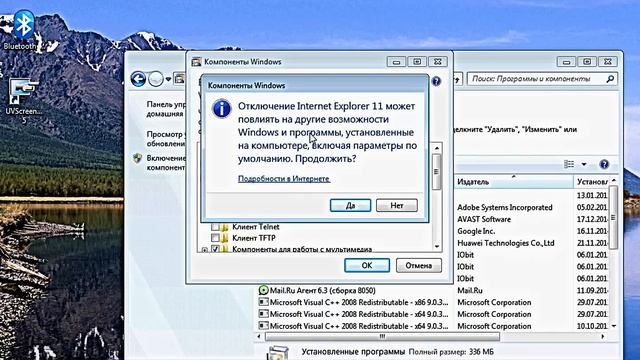This screenshot has width=640, height=360.
Task: Close the Компоненты Windows dialog
Action: click(438, 62)
